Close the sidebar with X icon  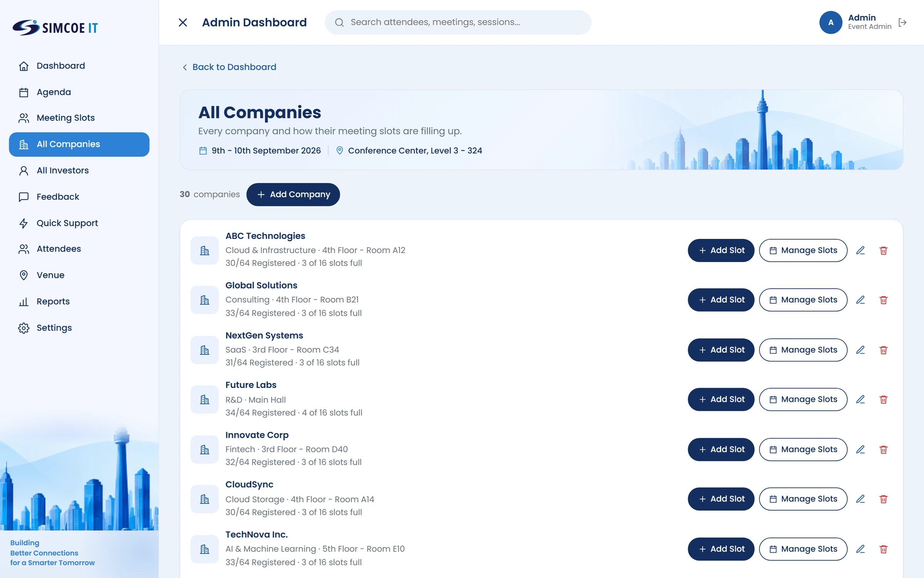(x=183, y=22)
